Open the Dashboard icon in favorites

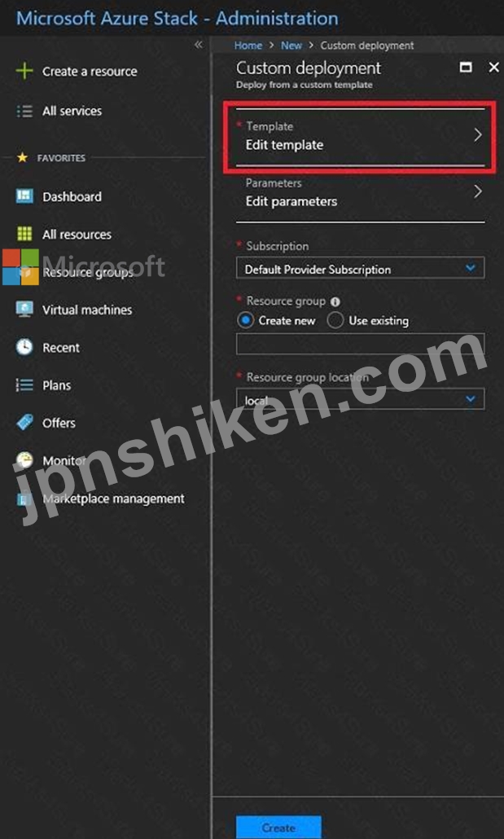[24, 196]
